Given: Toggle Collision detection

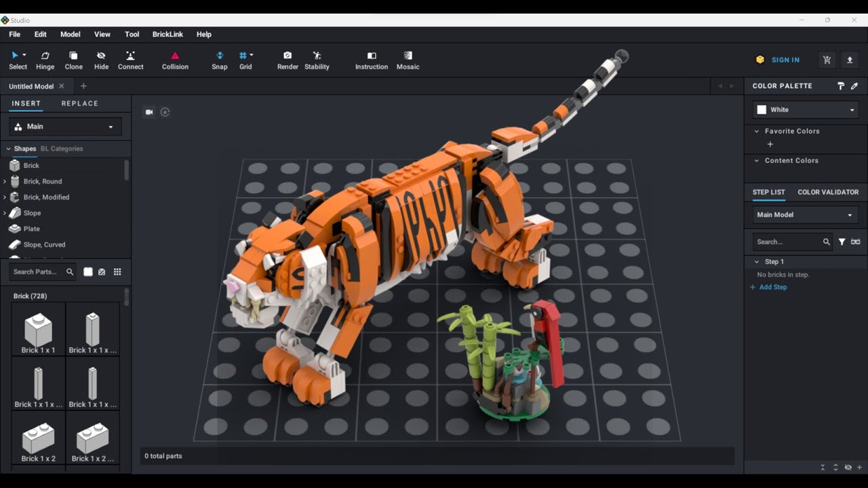Looking at the screenshot, I should pyautogui.click(x=175, y=60).
